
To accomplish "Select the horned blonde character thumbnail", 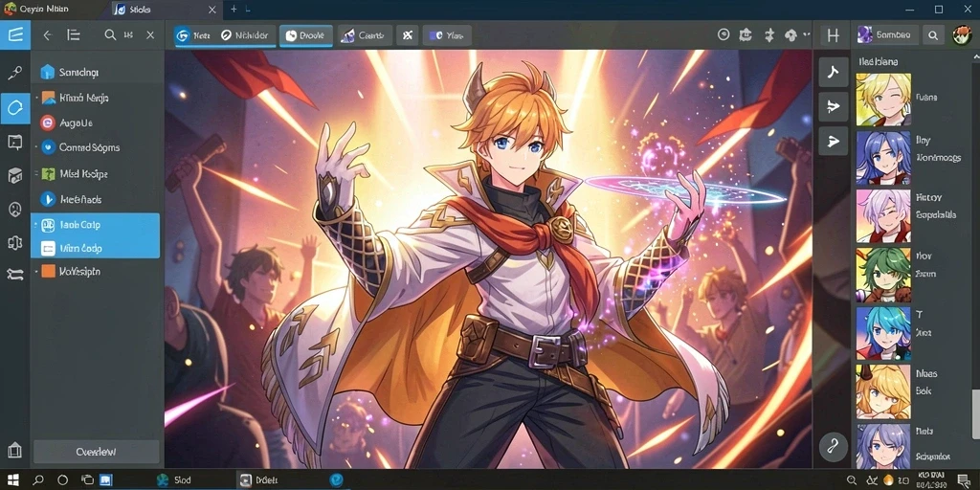I will (883, 391).
